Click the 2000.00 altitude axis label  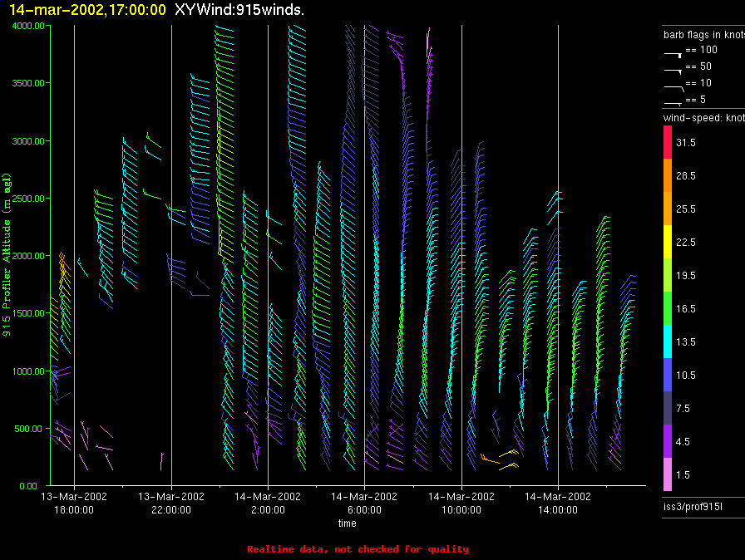28,256
